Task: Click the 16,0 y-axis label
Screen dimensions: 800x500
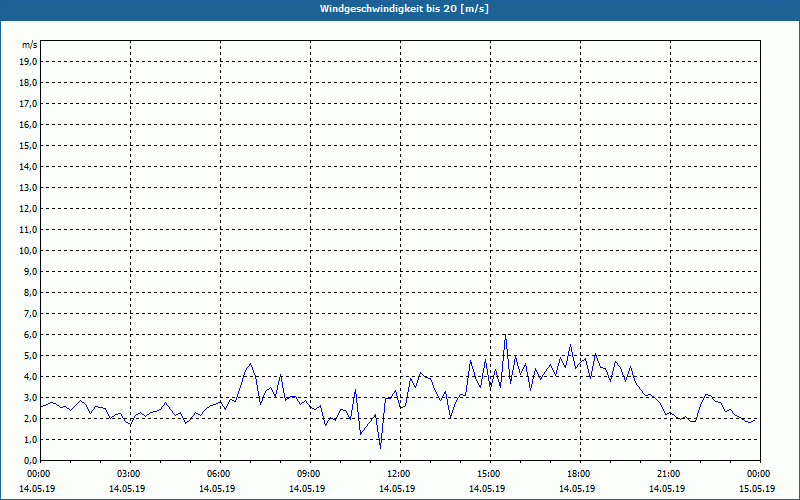Action: coord(28,124)
